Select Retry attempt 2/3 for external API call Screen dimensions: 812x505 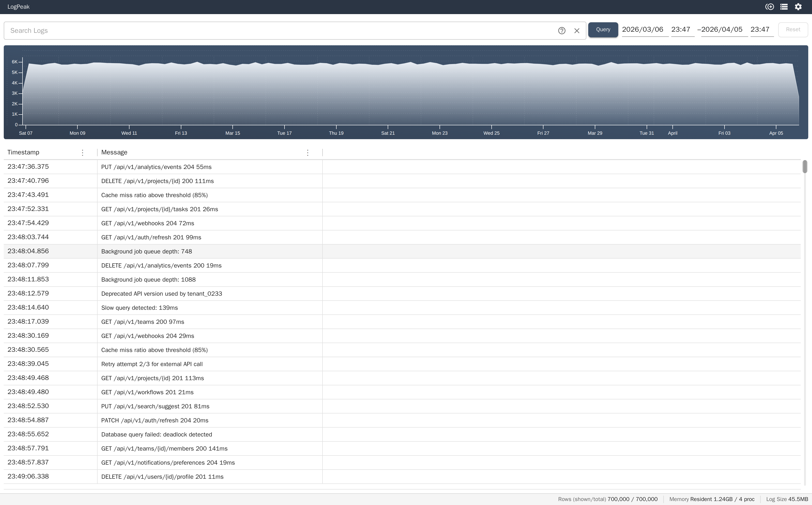152,364
